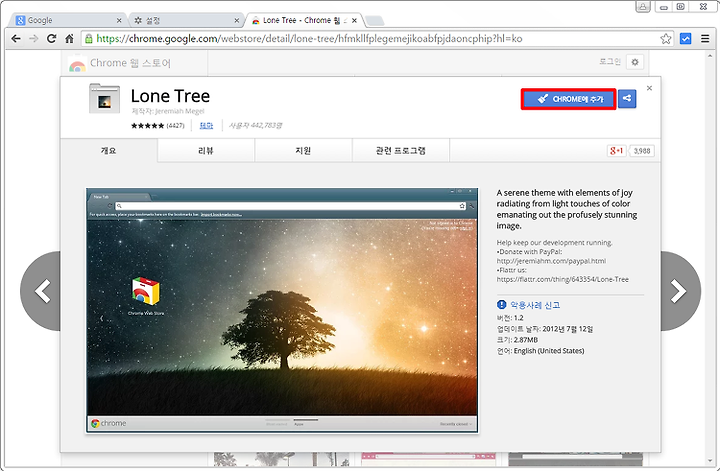The width and height of the screenshot is (720, 471).
Task: Click the version 1.2 text
Action: (510, 318)
